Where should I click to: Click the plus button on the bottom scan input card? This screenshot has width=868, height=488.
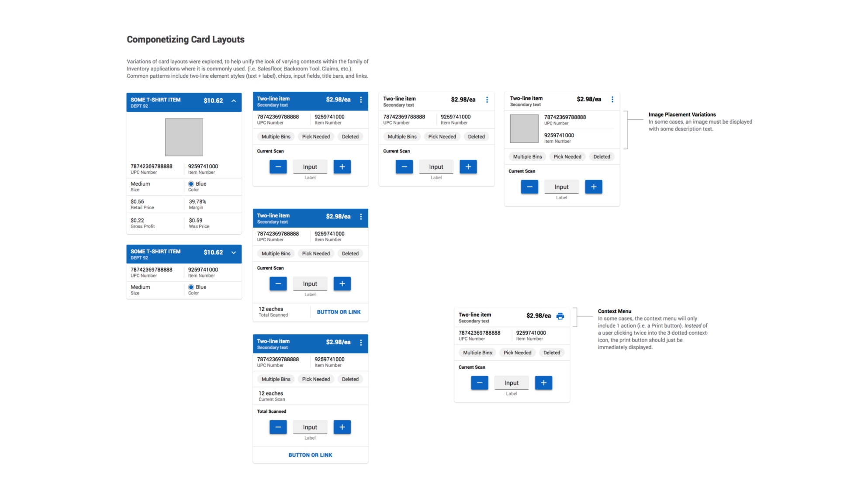pyautogui.click(x=342, y=426)
